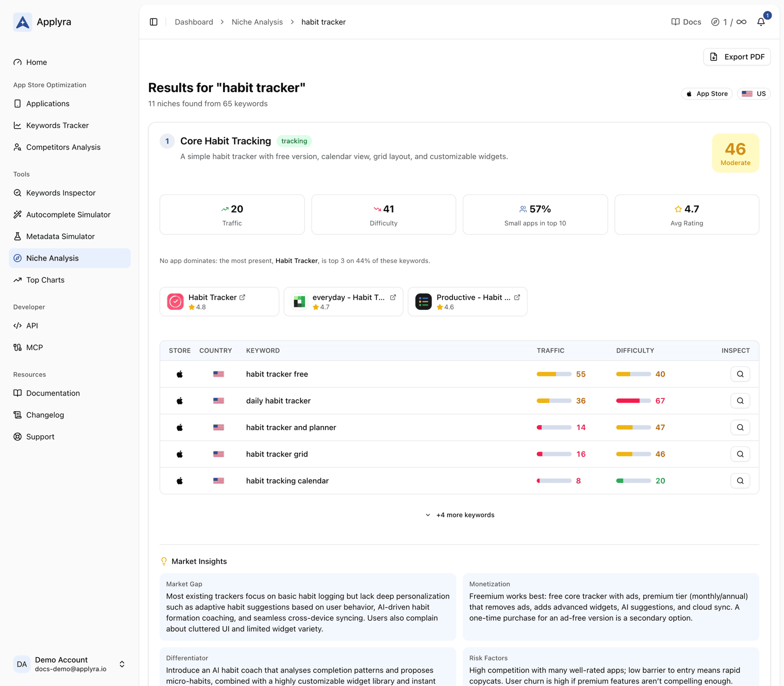This screenshot has height=686, width=784.
Task: Open the US country selector
Action: click(753, 93)
